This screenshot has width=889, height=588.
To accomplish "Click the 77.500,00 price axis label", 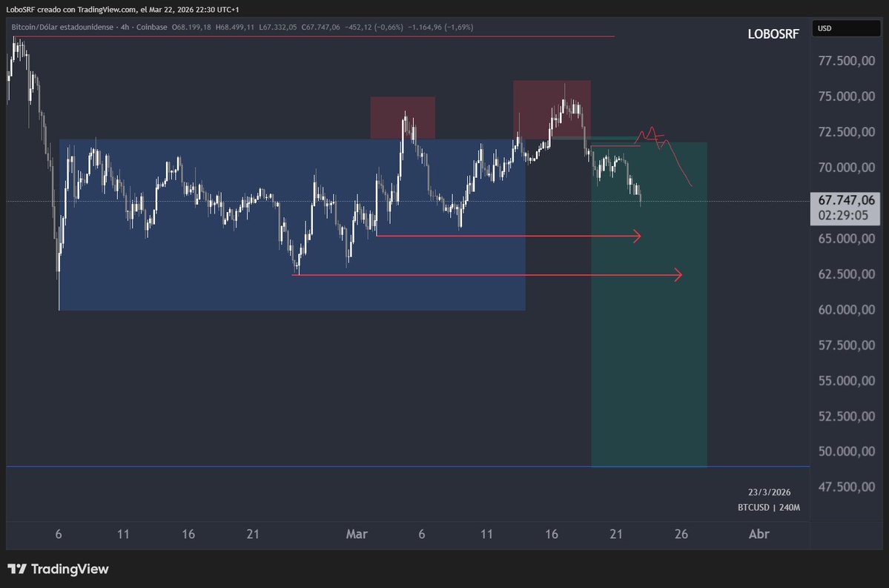I will (x=847, y=61).
